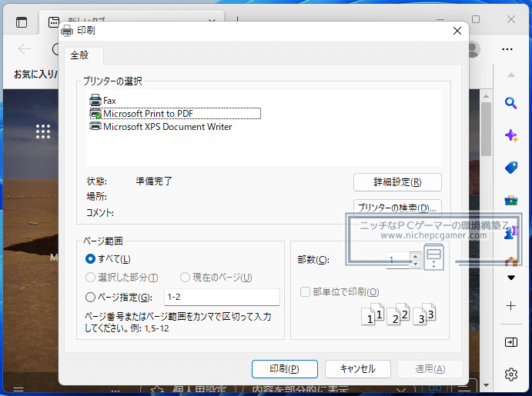
Task: Choose Microsoft XPS Document Writer printer
Action: 167,127
